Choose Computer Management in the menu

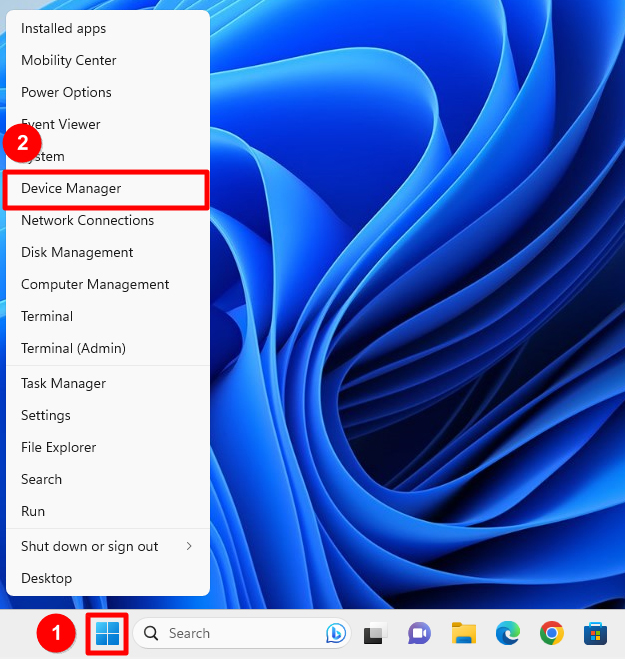108,284
